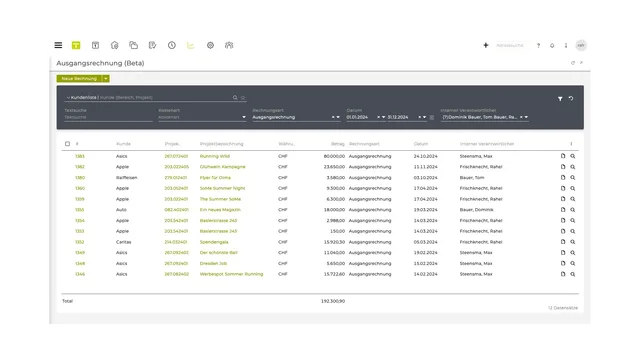Click magnifier icon for invoice 1346
640x360 pixels.
(x=573, y=274)
